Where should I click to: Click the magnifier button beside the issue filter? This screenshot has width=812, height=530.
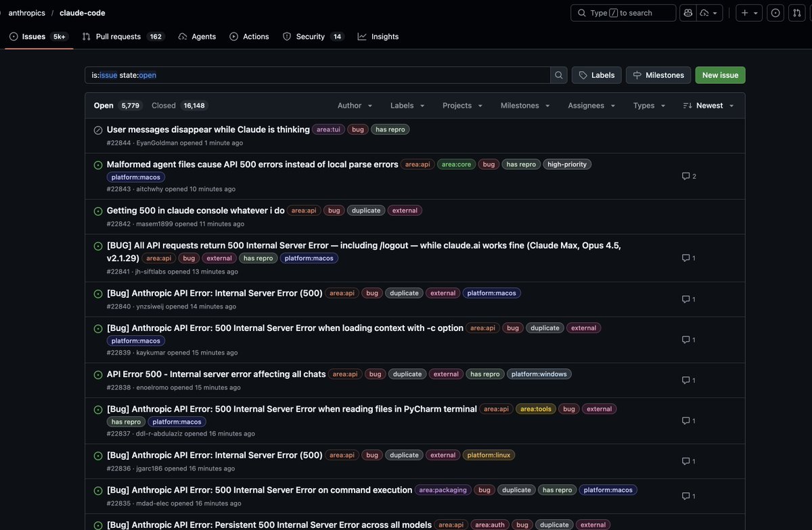[559, 75]
